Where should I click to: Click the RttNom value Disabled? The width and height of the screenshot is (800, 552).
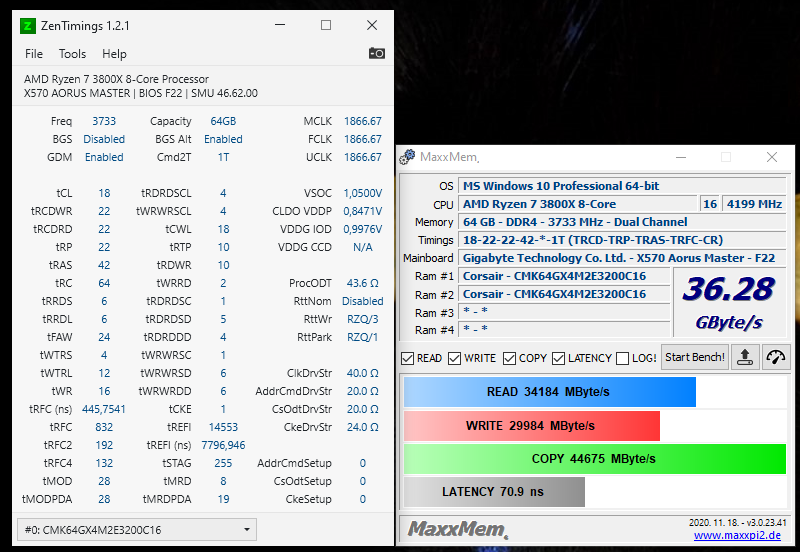click(363, 301)
